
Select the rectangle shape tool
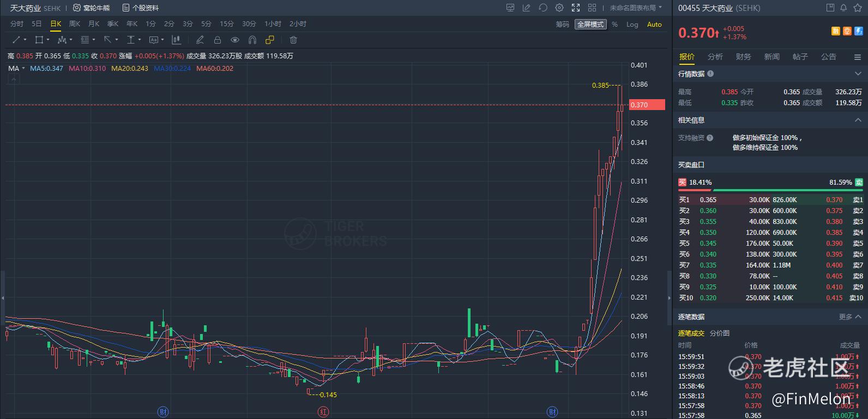pos(39,40)
